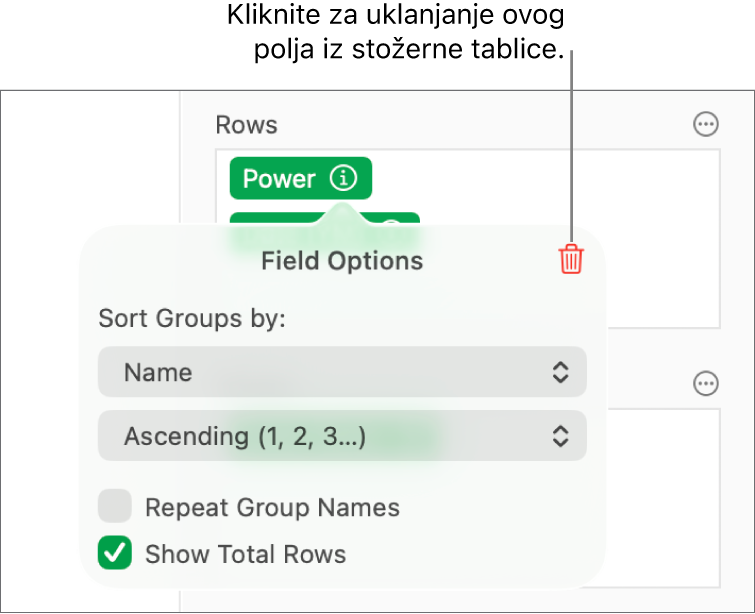Viewport: 755px width, 614px height.
Task: Click the info icon on the Power field
Action: (343, 179)
